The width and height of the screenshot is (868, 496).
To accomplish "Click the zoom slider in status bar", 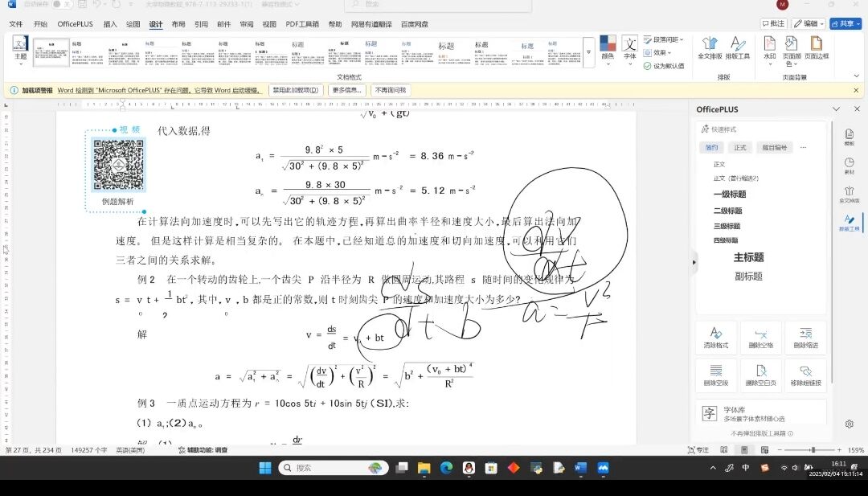I will [x=812, y=450].
